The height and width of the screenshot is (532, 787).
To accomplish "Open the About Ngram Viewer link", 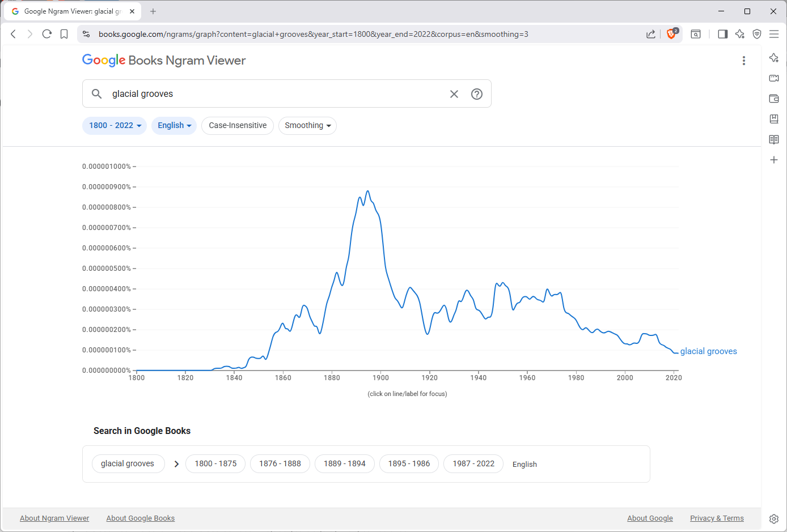I will coord(54,518).
